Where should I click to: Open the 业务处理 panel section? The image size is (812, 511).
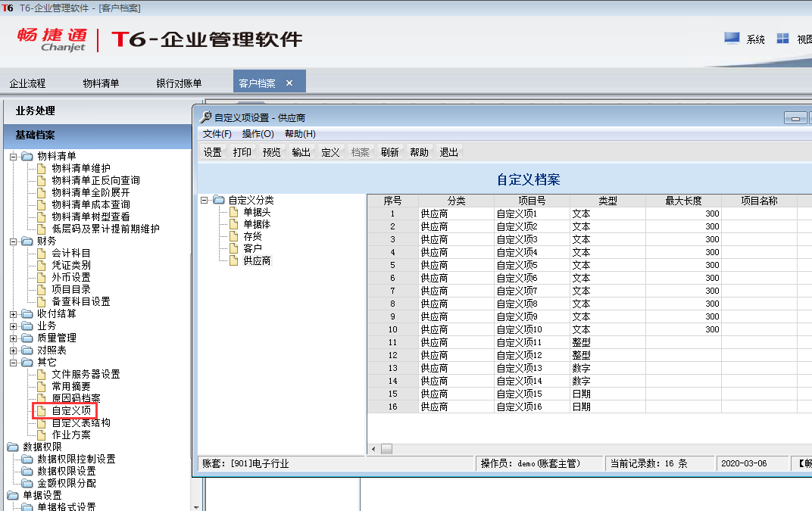(x=98, y=111)
